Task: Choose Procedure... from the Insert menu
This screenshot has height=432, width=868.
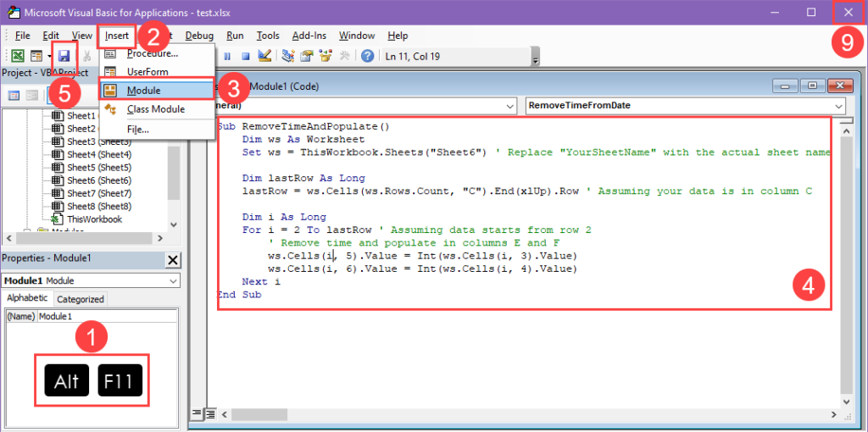Action: (x=157, y=53)
